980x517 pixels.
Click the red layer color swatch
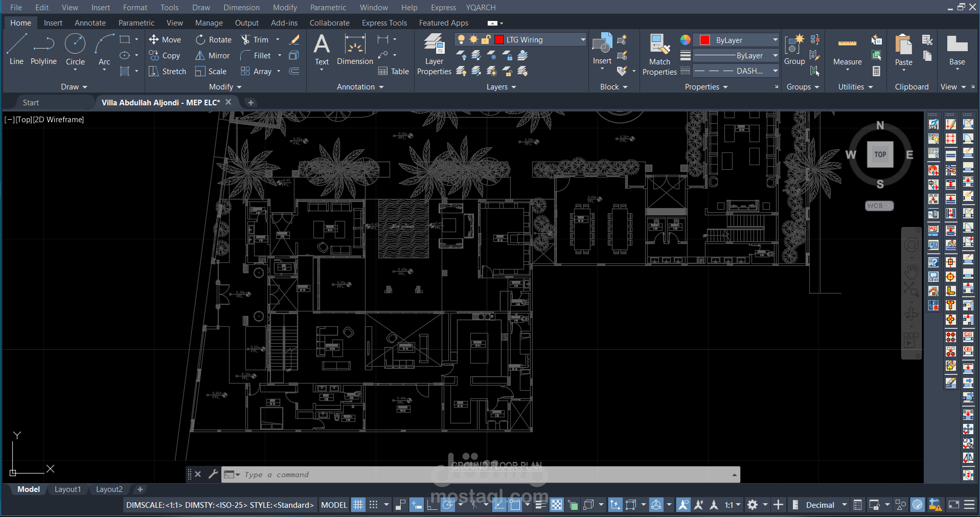499,39
